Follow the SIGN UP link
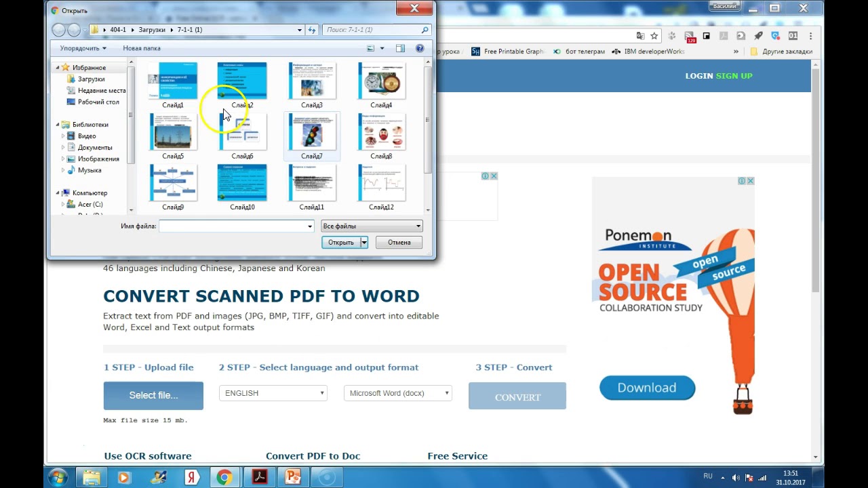Screen dimensions: 868x488 [734, 76]
